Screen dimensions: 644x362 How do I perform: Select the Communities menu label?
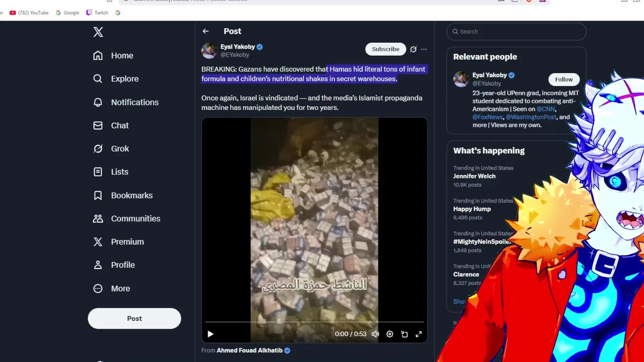[136, 218]
